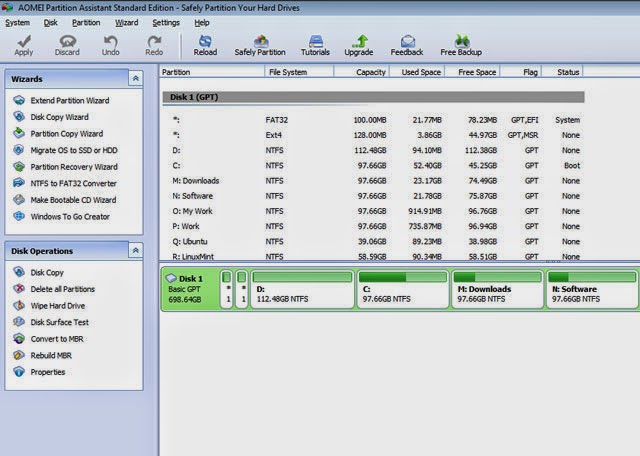This screenshot has width=640, height=456.
Task: Open the Tutorials icon
Action: (x=315, y=41)
